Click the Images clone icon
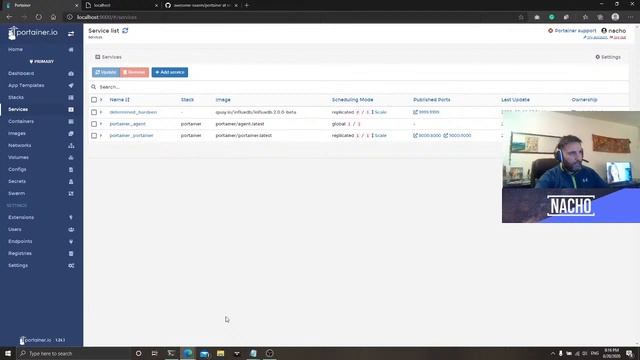Image resolution: width=640 pixels, height=360 pixels. click(71, 133)
